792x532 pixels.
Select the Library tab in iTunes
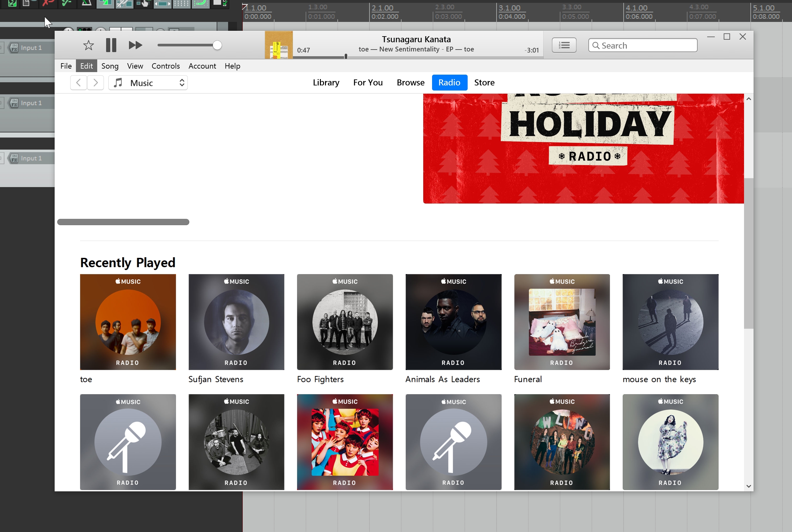(325, 83)
